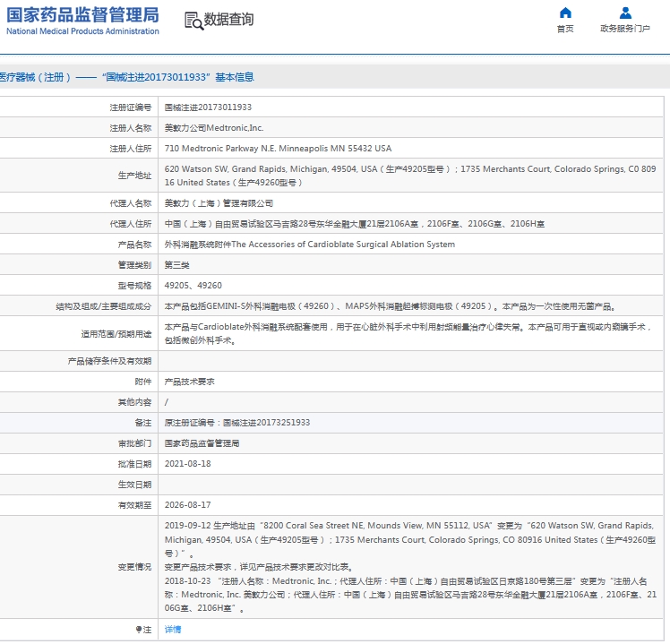Click the 适用范围/预期用途 row label
The image size is (670, 644).
point(116,334)
